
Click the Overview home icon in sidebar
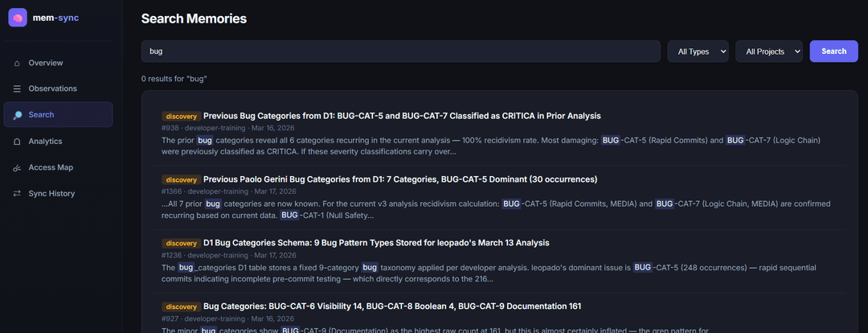click(x=17, y=64)
